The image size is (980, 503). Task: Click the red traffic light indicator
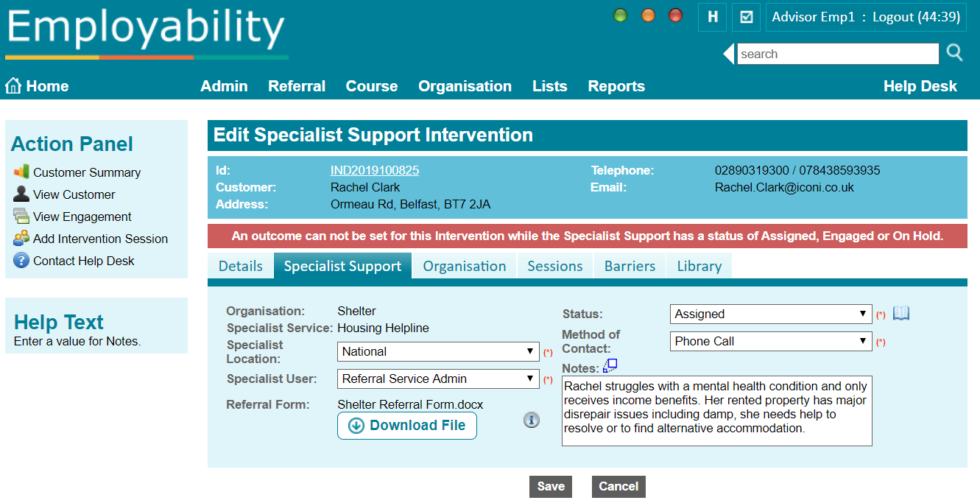pos(675,14)
